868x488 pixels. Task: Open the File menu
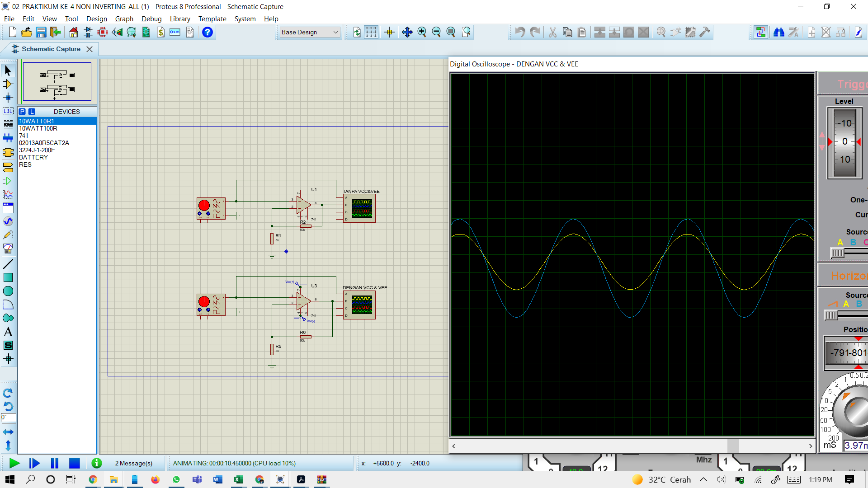coord(9,19)
